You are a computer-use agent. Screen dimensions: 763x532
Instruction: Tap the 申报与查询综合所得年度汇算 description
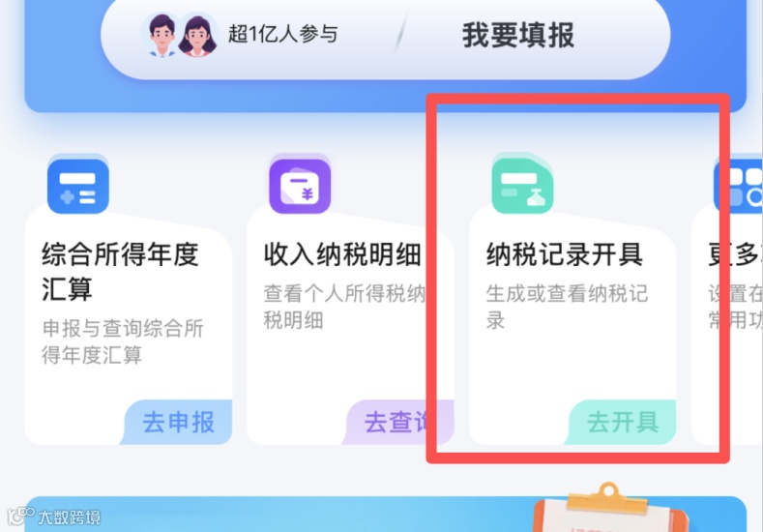click(123, 341)
